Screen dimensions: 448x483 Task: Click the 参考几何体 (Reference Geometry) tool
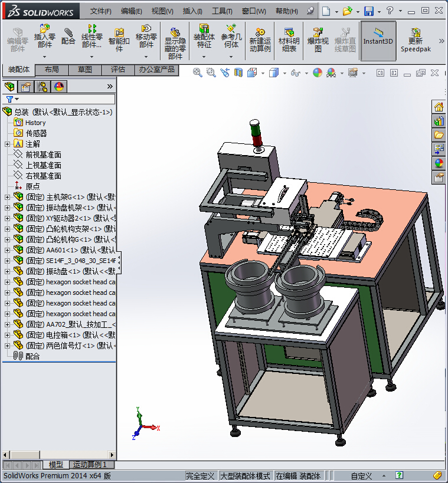point(231,37)
